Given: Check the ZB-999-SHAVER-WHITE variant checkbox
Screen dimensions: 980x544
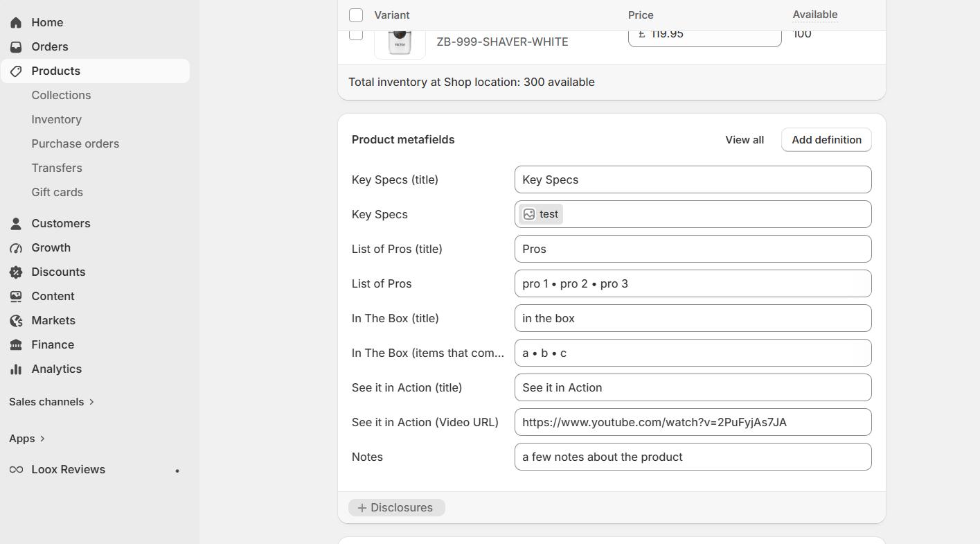Looking at the screenshot, I should click(x=356, y=35).
